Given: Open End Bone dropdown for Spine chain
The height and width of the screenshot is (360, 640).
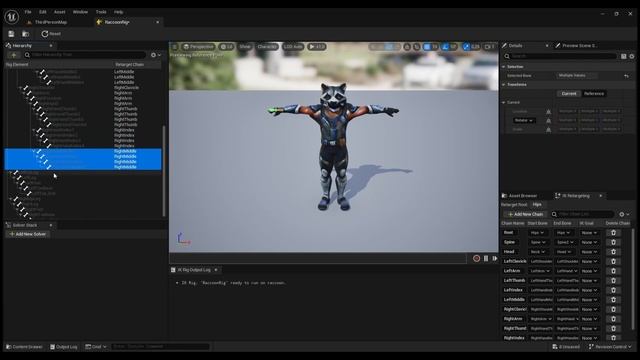Looking at the screenshot, I should (565, 242).
